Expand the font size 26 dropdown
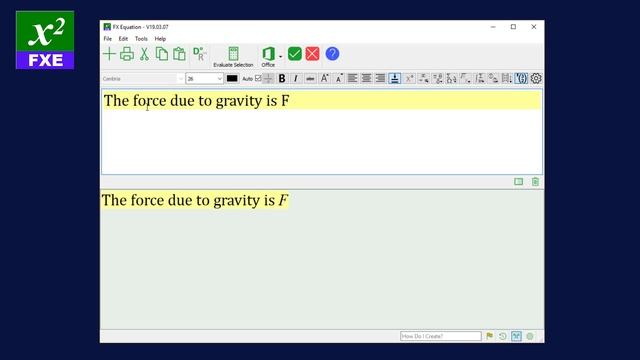Viewport: 640px width, 360px height. 219,79
